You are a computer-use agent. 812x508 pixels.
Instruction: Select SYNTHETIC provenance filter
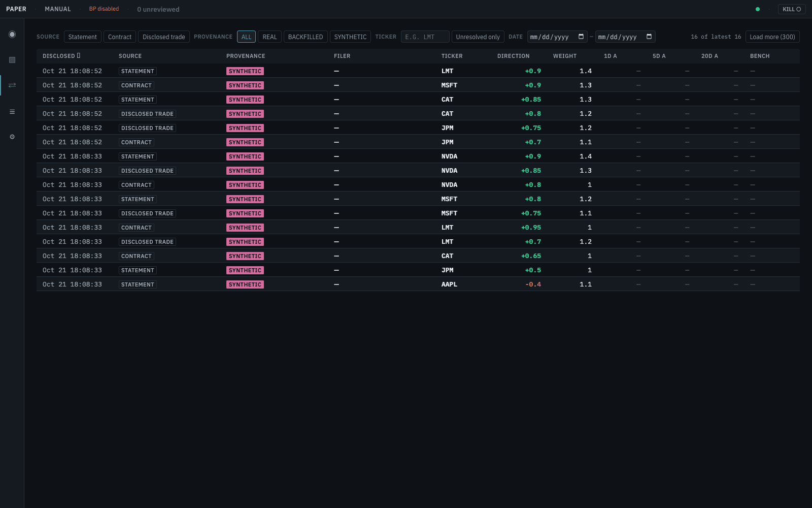click(x=350, y=37)
